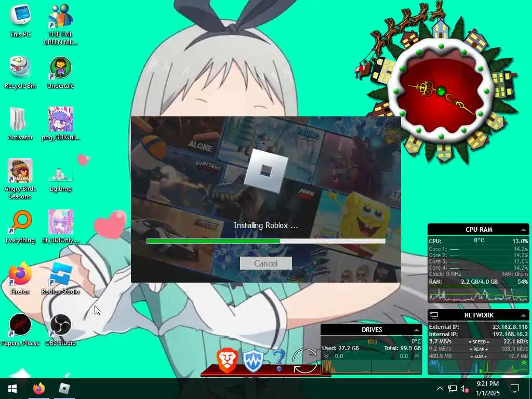This screenshot has width=532, height=399.
Task: Click the Roblox logo in installer
Action: coord(265,171)
